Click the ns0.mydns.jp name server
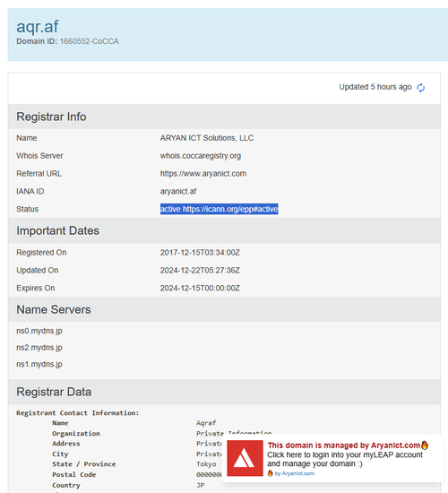 point(39,331)
